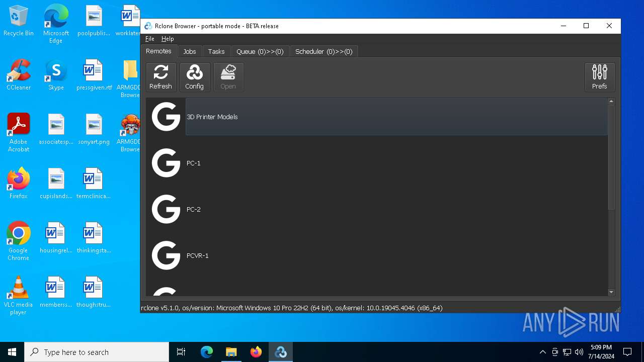This screenshot has width=644, height=362.
Task: Open the rclone Config toolbar button
Action: click(x=195, y=77)
